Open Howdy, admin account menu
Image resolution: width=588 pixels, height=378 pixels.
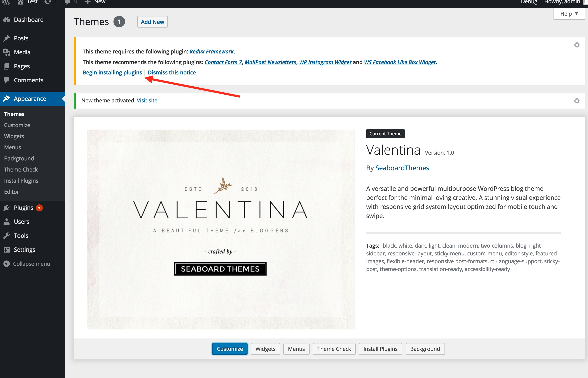[x=562, y=2]
